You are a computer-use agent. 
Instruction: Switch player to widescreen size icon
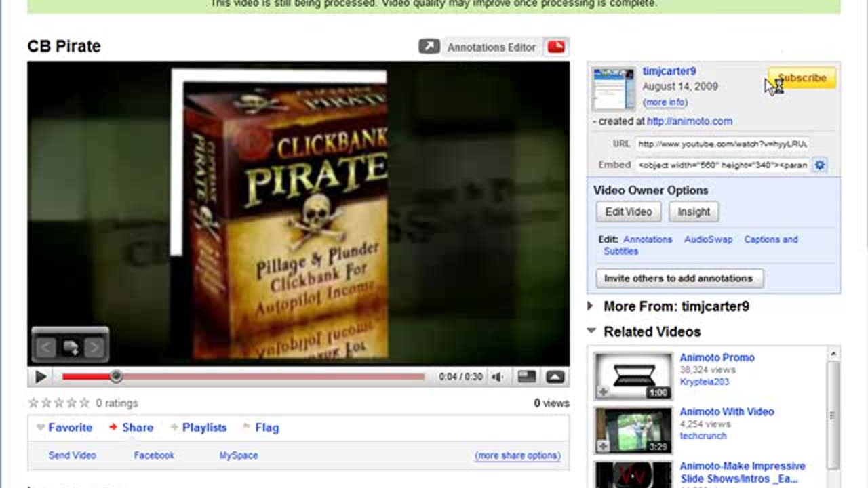(527, 377)
